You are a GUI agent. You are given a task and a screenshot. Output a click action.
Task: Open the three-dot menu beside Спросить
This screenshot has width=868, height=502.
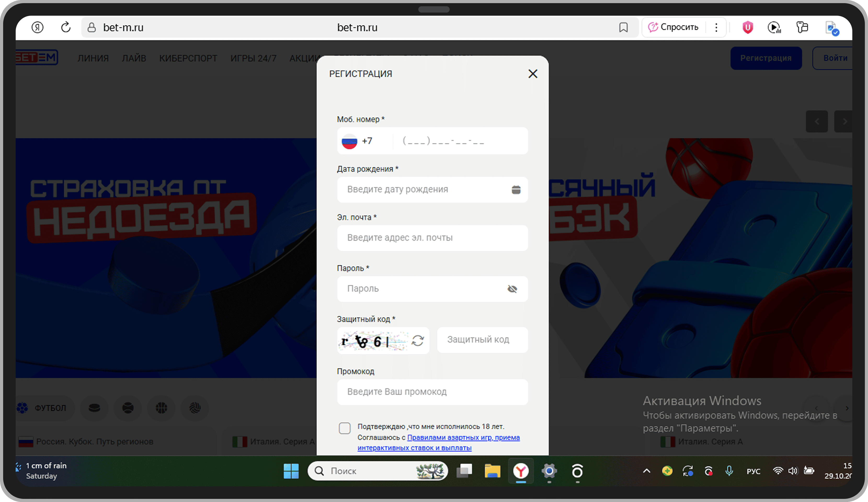click(716, 27)
